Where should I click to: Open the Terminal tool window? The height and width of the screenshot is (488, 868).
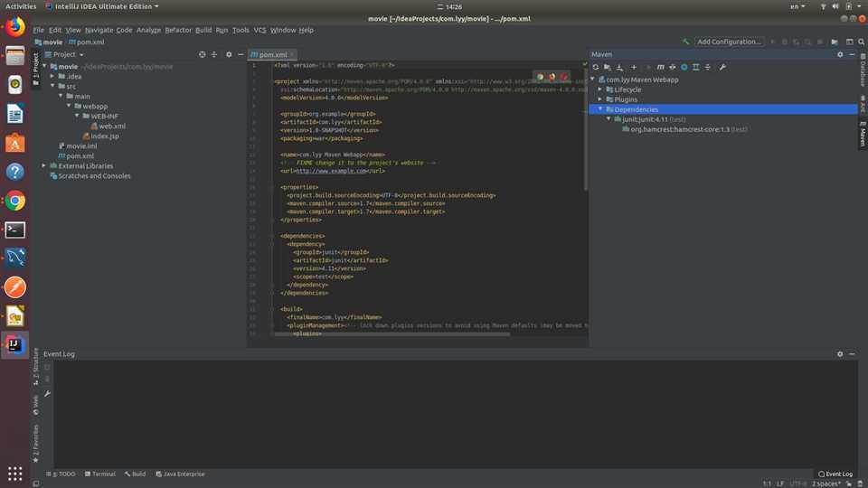(100, 474)
